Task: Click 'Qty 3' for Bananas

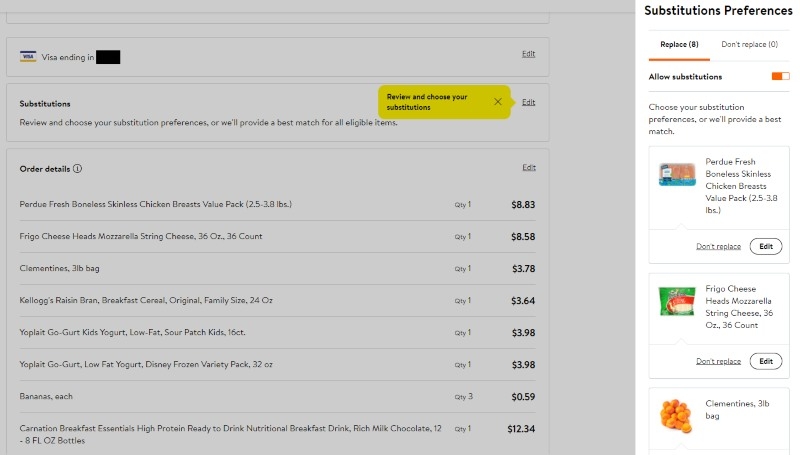Action: tap(463, 396)
